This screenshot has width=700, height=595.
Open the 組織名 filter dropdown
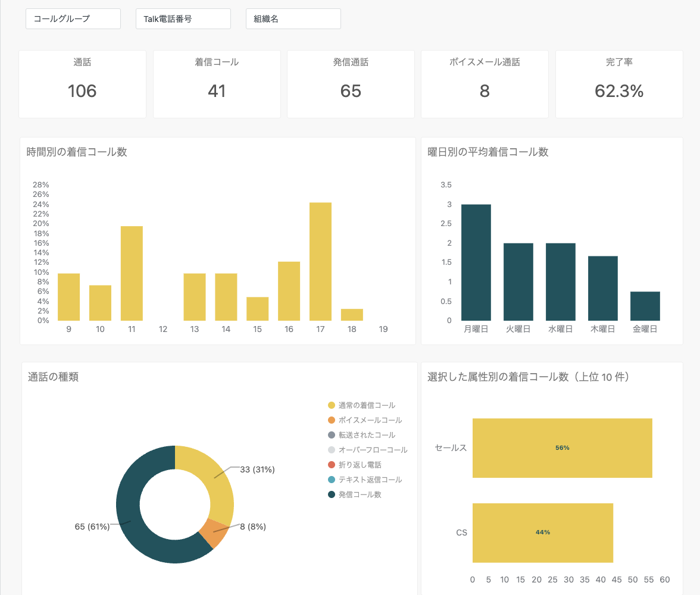tap(293, 19)
